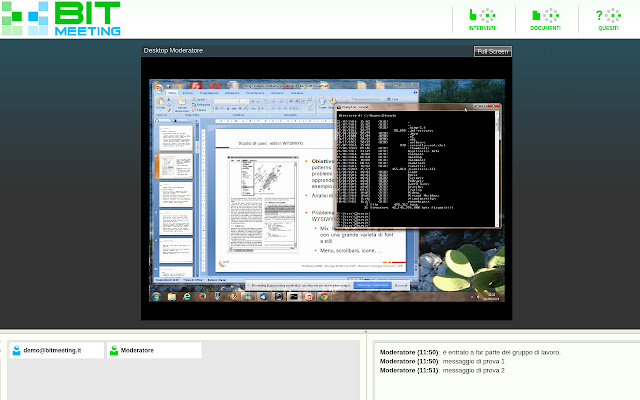Viewport: 640px width, 400px height.
Task: Click the Windows Start orb in shared desktop
Action: coord(156,297)
